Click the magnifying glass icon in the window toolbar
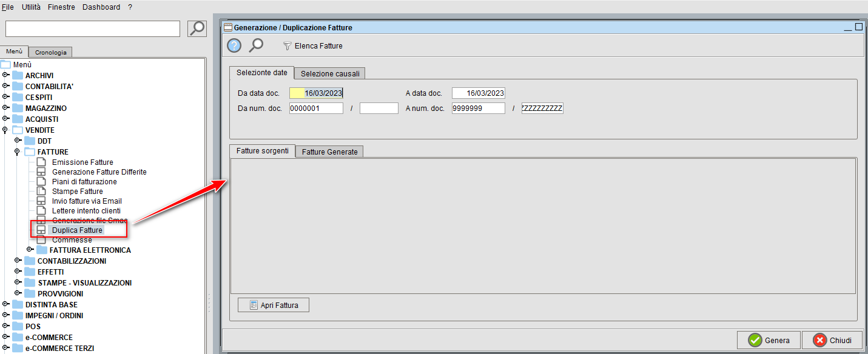 click(255, 45)
